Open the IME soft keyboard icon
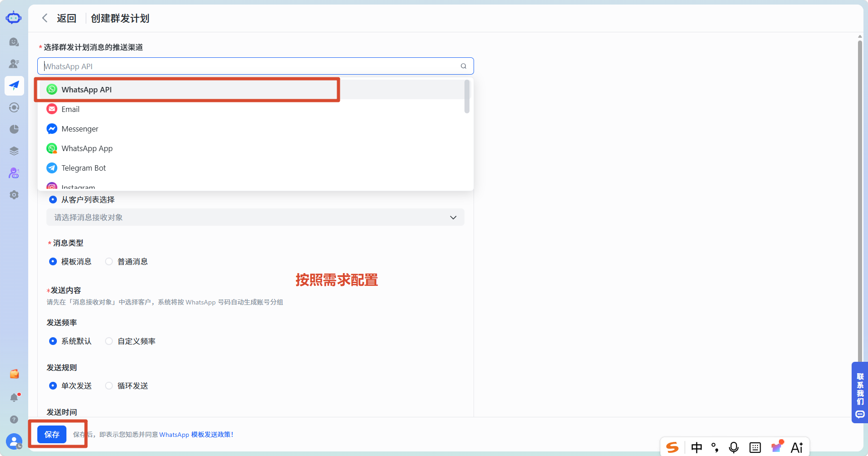 [755, 448]
